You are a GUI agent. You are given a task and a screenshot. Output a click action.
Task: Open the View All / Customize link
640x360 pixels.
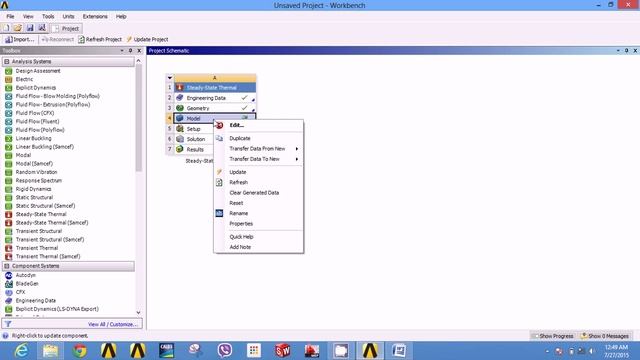(x=112, y=324)
